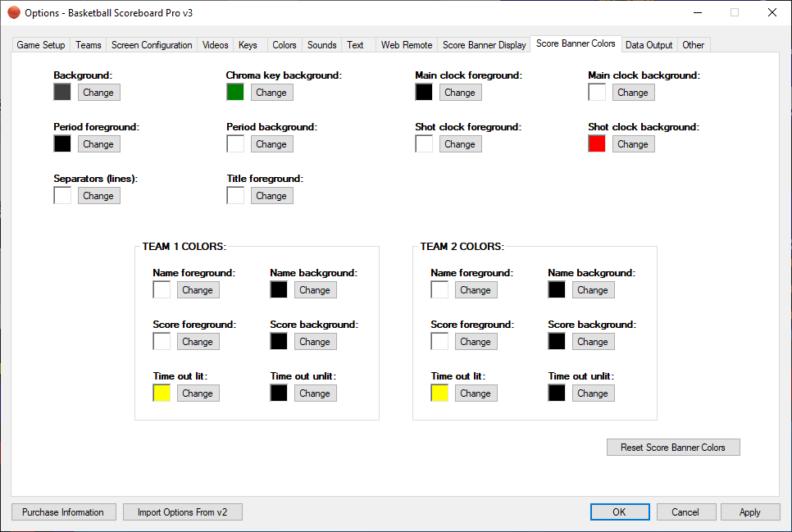Go to the Web Remote tab
Image resolution: width=792 pixels, height=532 pixels.
[407, 45]
